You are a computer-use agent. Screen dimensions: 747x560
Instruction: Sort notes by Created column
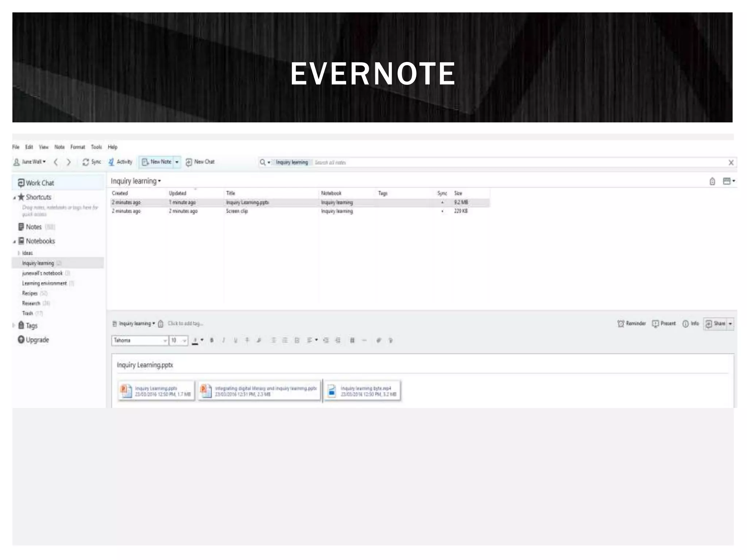click(x=120, y=193)
